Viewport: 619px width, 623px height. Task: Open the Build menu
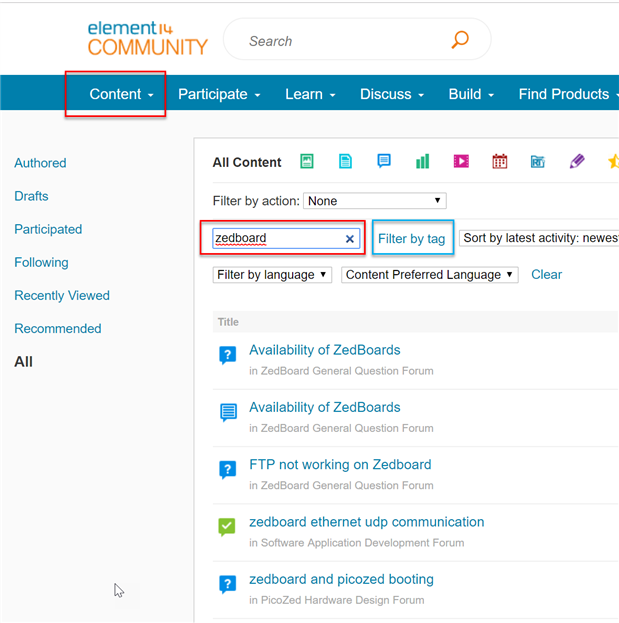[x=471, y=94]
